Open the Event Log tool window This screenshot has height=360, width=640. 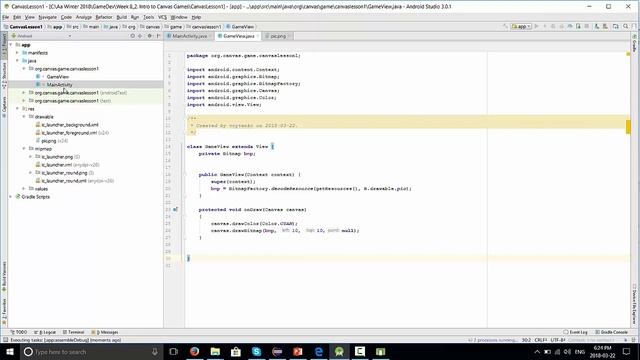point(576,332)
